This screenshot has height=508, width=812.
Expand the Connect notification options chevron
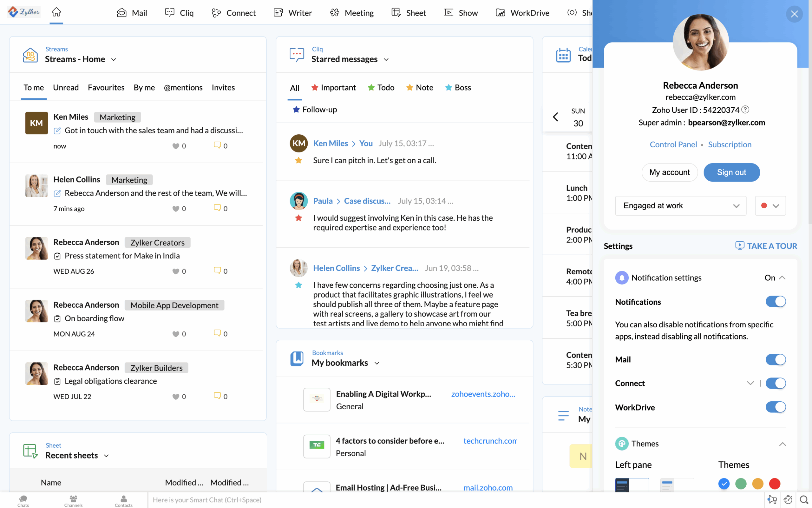pyautogui.click(x=750, y=383)
